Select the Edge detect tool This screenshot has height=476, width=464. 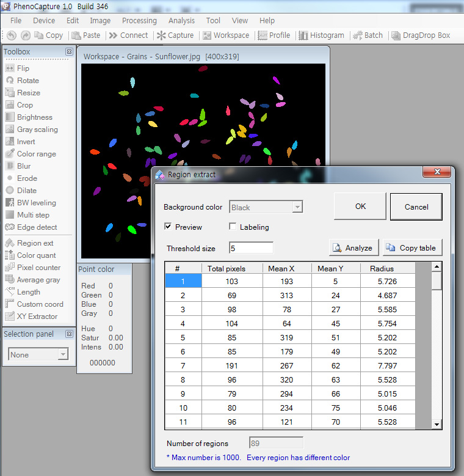pos(37,227)
